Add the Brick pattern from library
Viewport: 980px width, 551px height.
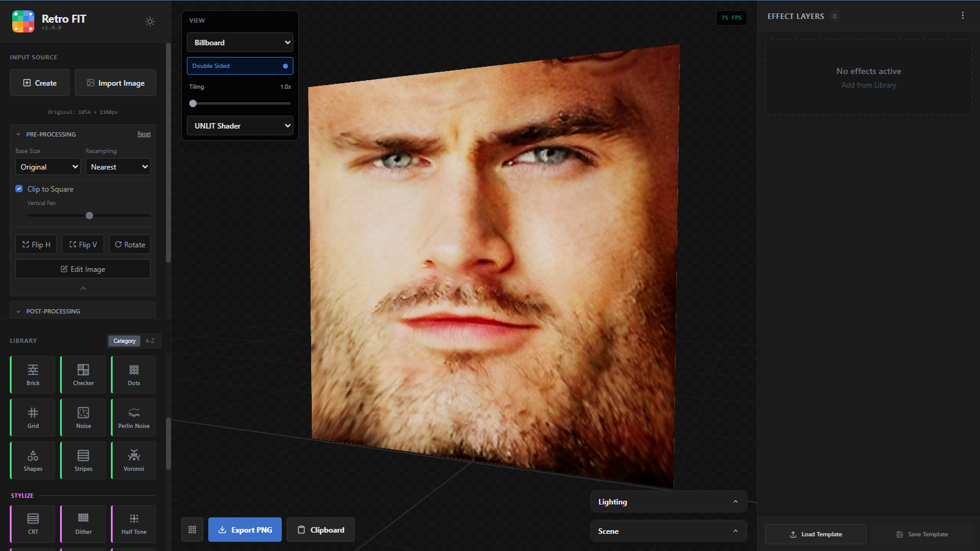point(33,375)
